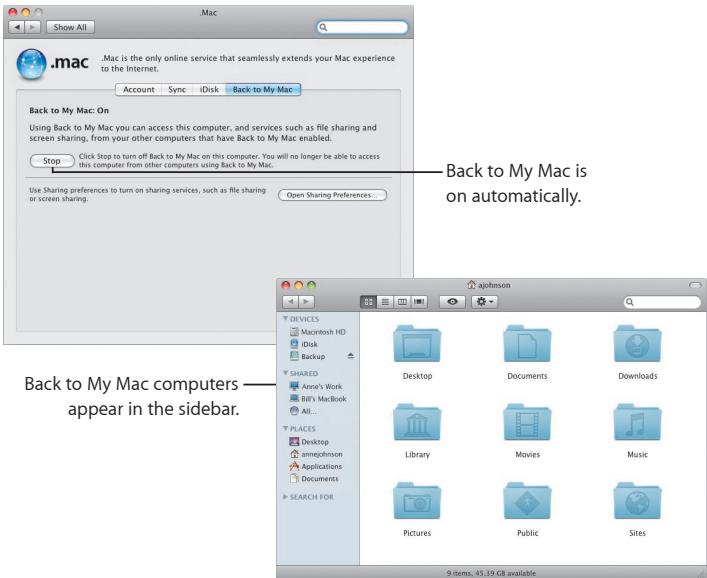
Task: Switch Finder to list view
Action: point(385,302)
